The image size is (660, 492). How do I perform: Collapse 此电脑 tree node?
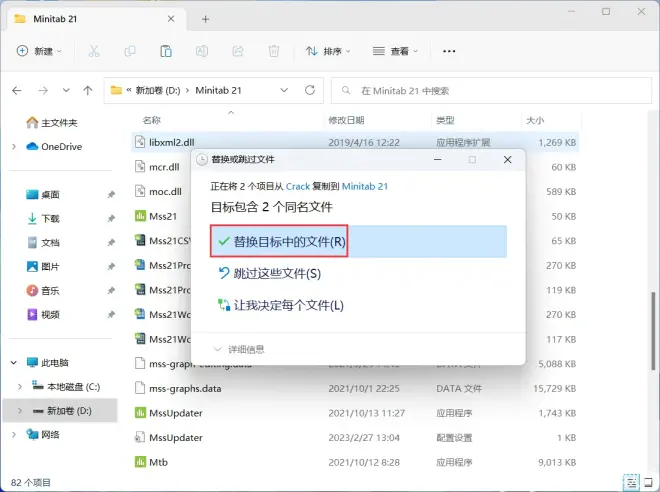click(x=14, y=362)
